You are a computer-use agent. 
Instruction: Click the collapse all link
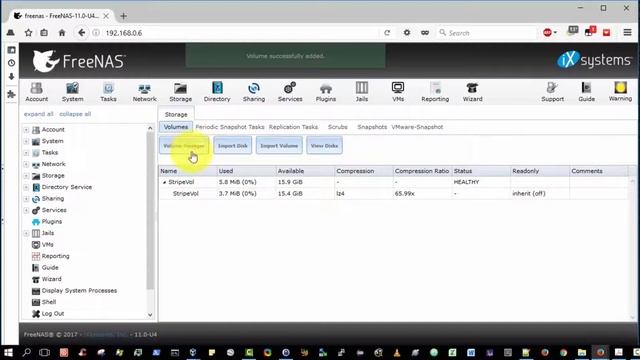(x=75, y=114)
